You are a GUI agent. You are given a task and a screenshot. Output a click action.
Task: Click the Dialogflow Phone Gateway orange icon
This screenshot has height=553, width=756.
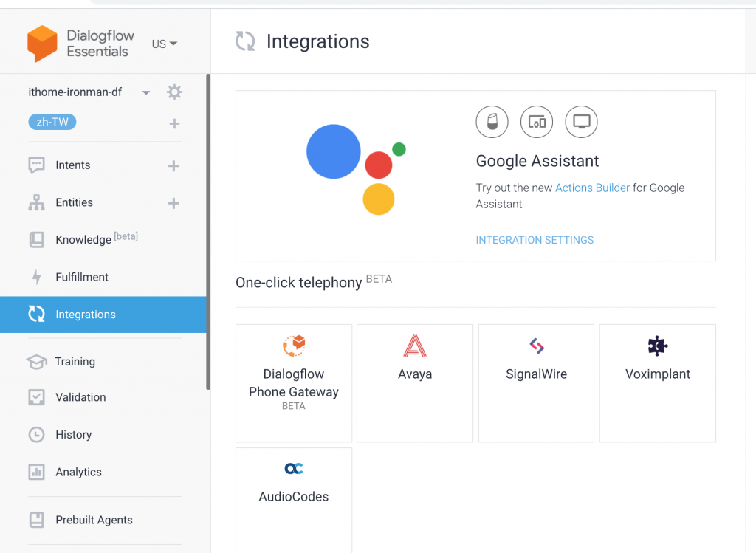(x=294, y=346)
